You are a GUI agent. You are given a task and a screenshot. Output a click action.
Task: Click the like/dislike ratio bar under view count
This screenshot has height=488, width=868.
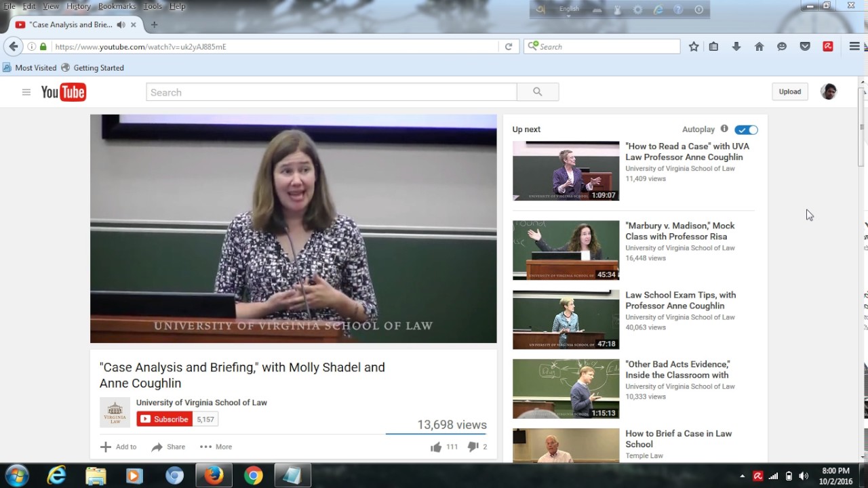click(x=435, y=433)
